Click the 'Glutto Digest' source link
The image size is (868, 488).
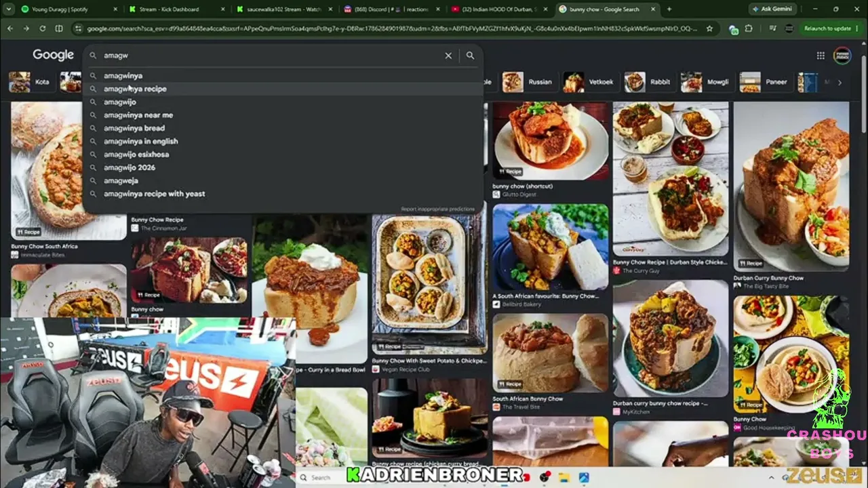[x=519, y=195]
